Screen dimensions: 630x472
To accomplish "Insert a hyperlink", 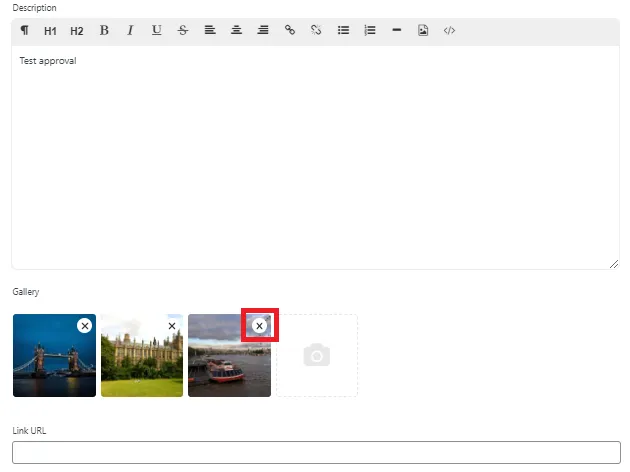I will point(290,31).
